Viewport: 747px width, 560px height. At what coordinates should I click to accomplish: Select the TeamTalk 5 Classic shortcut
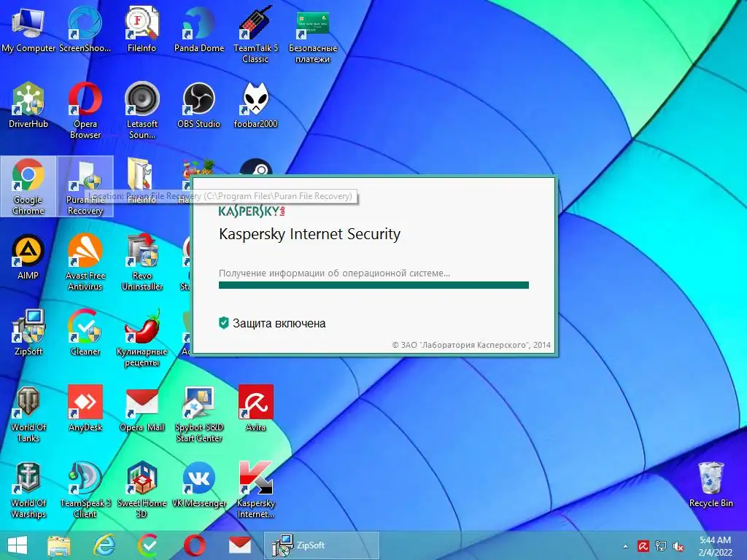click(255, 36)
